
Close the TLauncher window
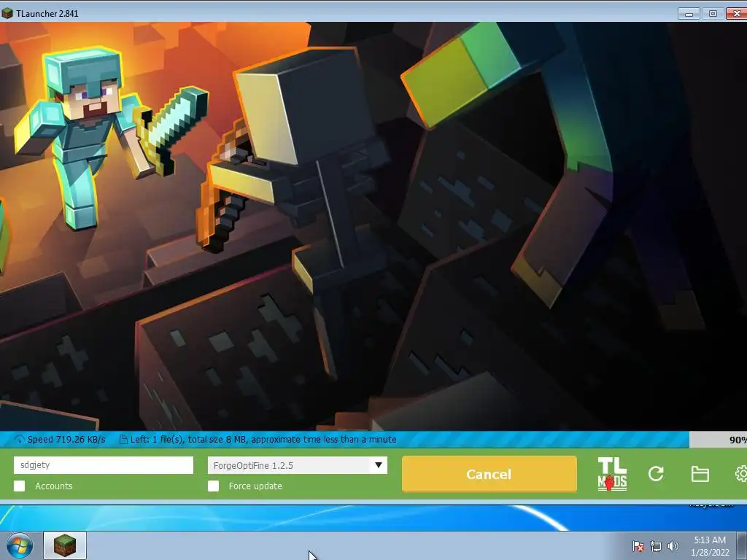(x=736, y=14)
